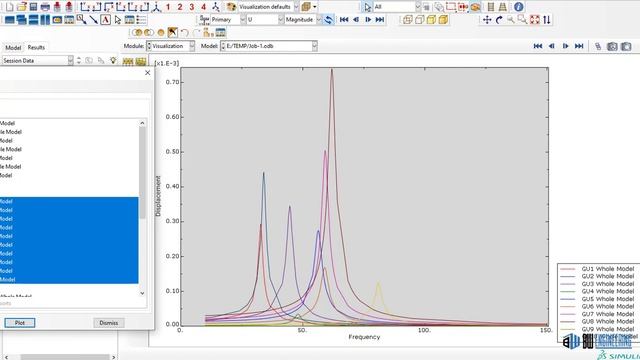Open the U output variable dropdown
The width and height of the screenshot is (640, 360).
[x=280, y=20]
